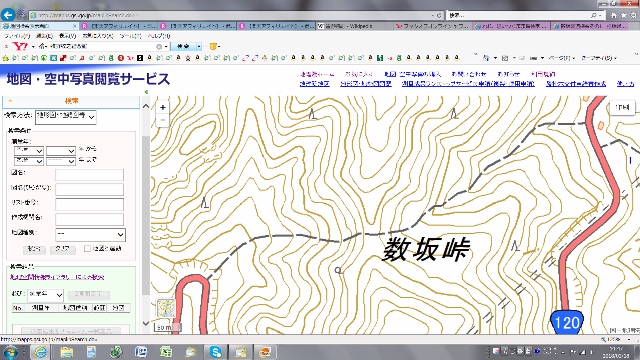Viewport: 640px width, 360px height.
Task: Collapse the left panel with green arrow
Action: 146,92
